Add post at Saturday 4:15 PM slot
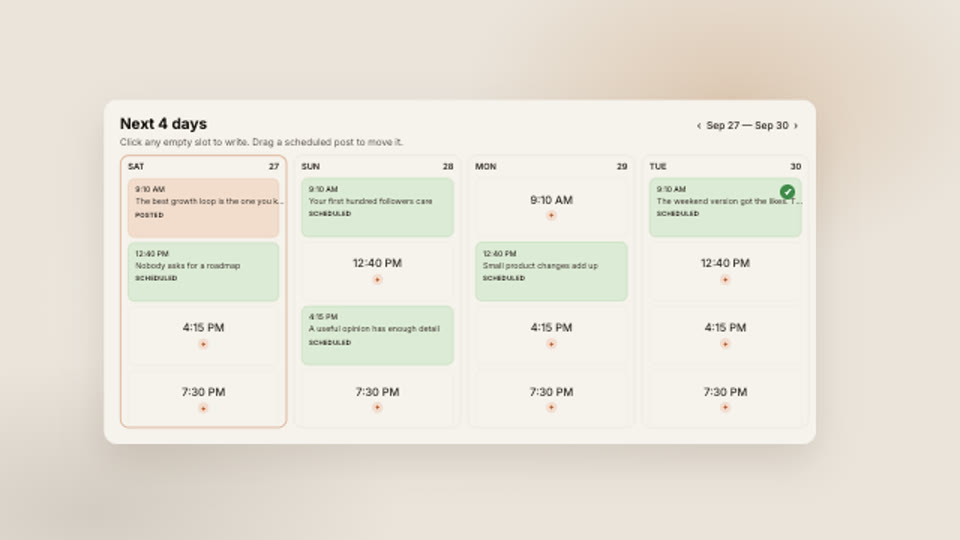 point(203,344)
